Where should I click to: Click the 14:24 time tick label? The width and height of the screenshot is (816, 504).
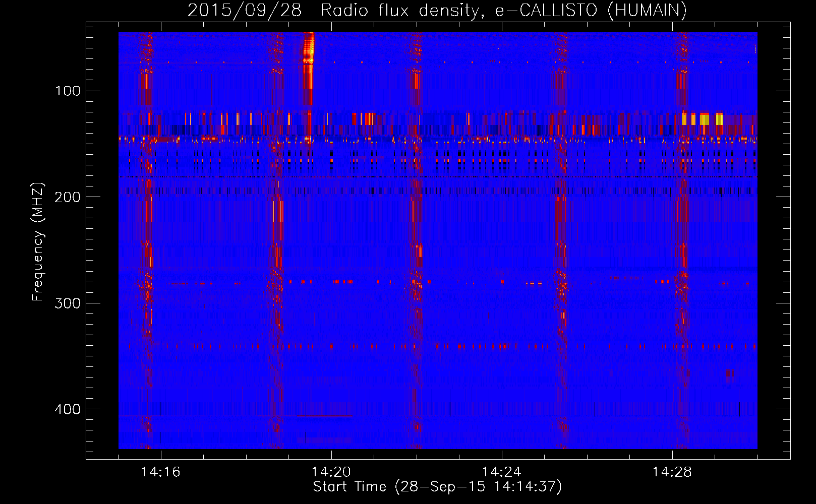click(x=502, y=472)
